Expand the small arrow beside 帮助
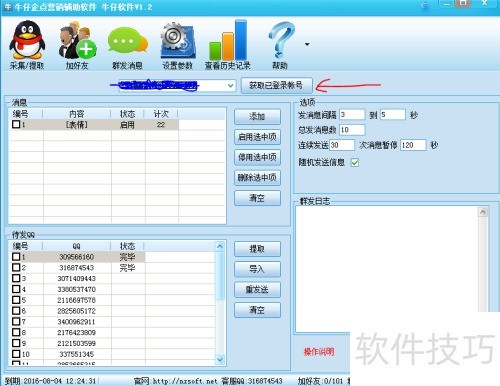 [307, 44]
